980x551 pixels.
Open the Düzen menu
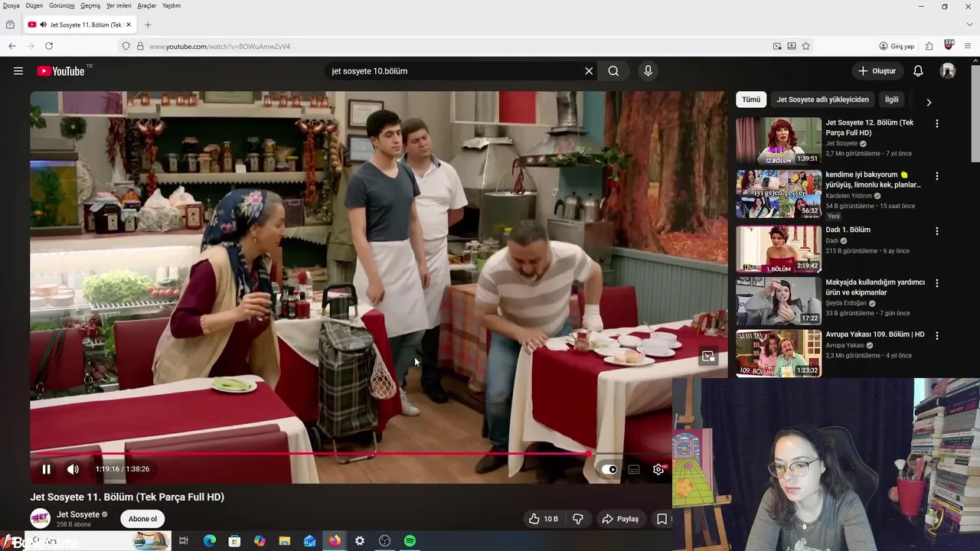pos(34,5)
